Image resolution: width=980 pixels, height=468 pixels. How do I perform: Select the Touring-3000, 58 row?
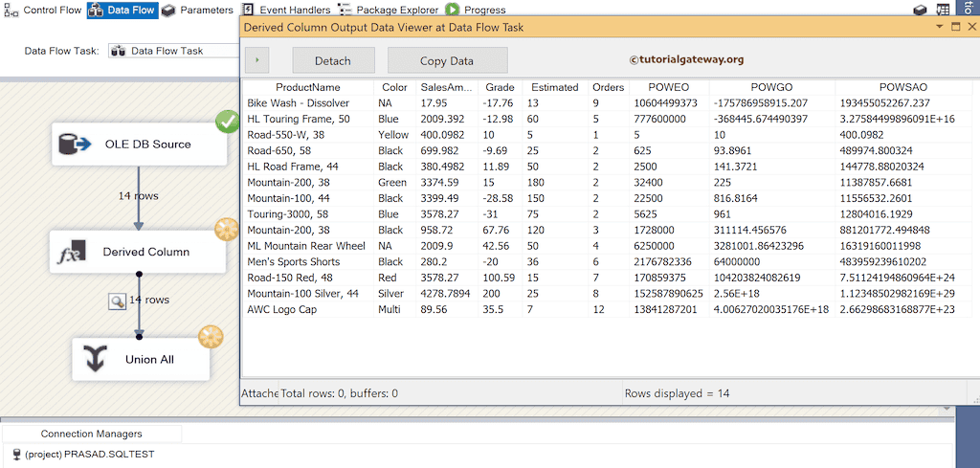(607, 214)
